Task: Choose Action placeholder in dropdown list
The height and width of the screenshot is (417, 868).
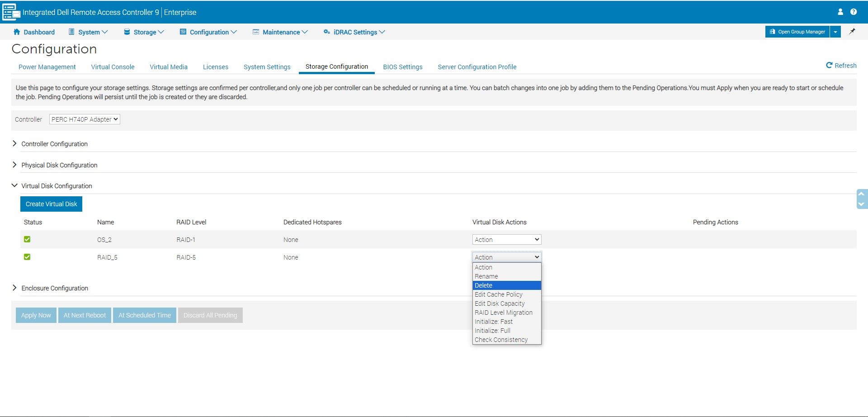Action: (507, 267)
